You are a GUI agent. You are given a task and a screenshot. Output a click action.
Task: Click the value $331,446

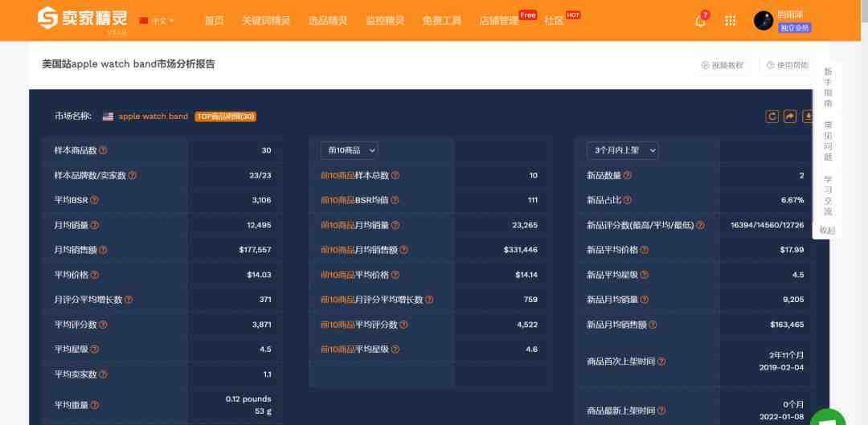point(520,250)
